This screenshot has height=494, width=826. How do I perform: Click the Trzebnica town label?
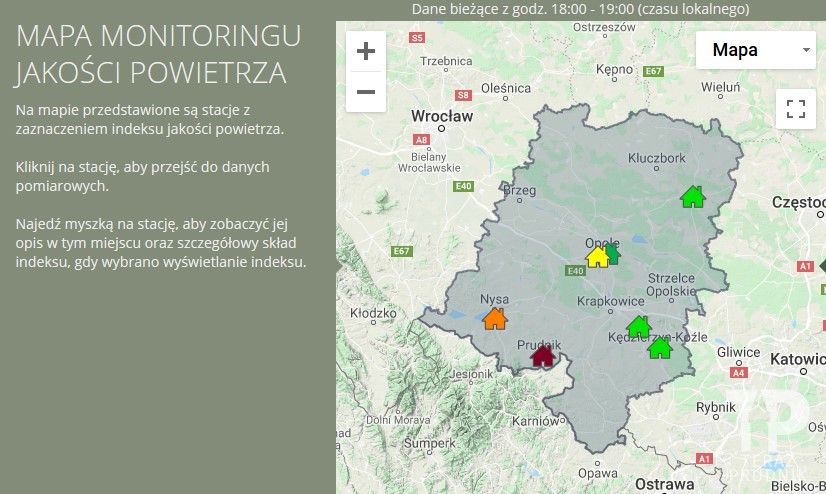[x=446, y=61]
